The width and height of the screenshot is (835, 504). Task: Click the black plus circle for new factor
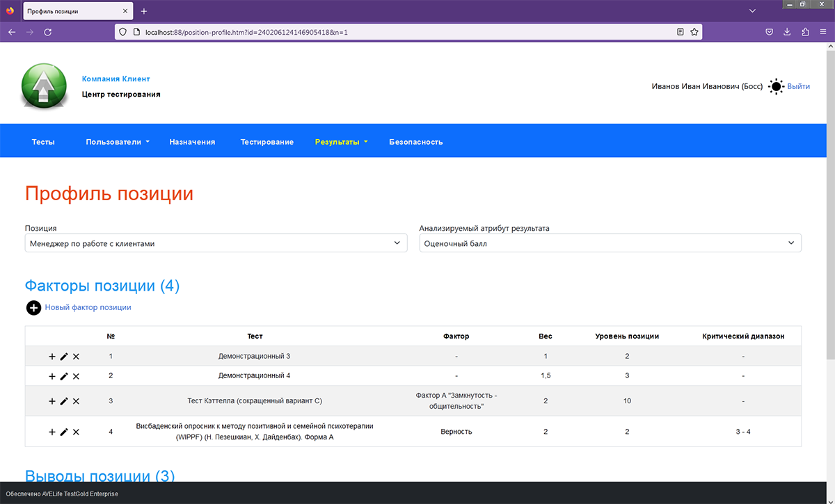point(33,307)
